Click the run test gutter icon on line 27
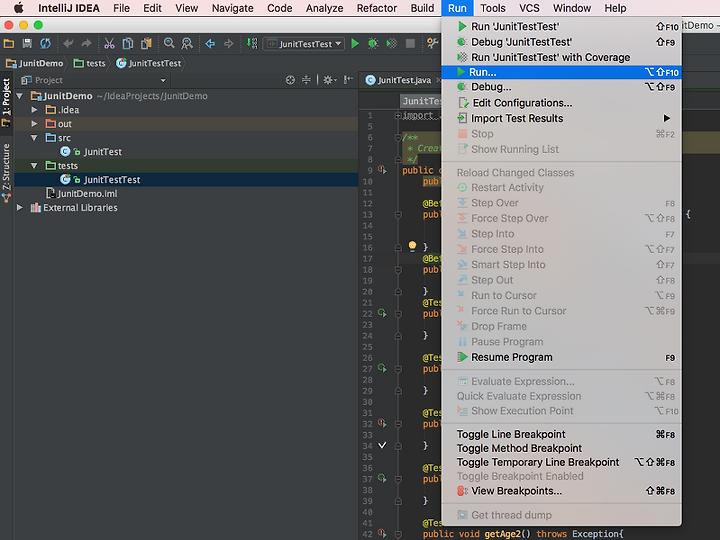Viewport: 720px width, 540px height. pyautogui.click(x=382, y=368)
